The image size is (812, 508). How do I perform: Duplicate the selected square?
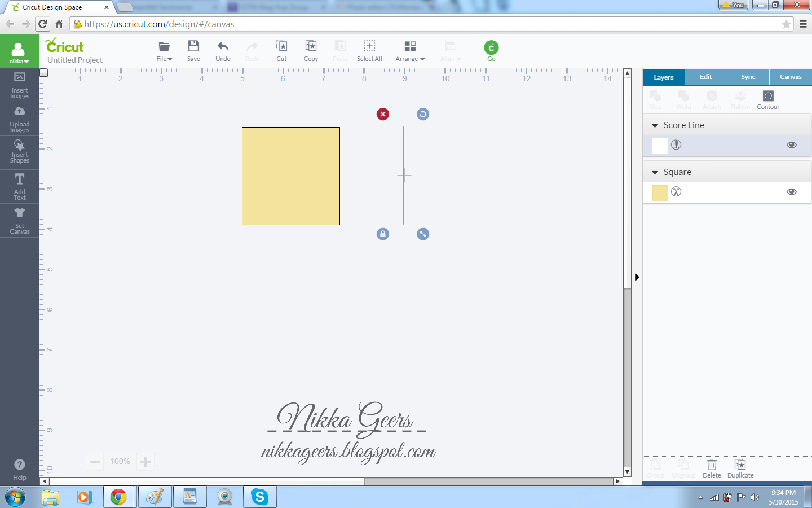pos(740,468)
